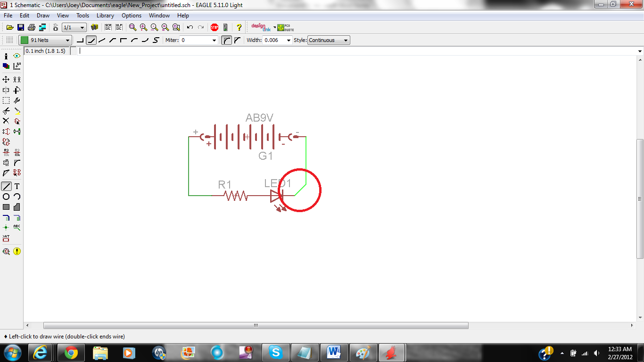644x362 pixels.
Task: Undo the last action
Action: [190, 27]
